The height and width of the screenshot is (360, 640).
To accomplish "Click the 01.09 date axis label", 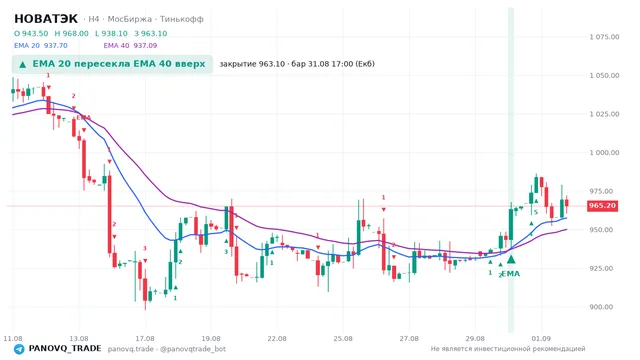I will pos(541,338).
